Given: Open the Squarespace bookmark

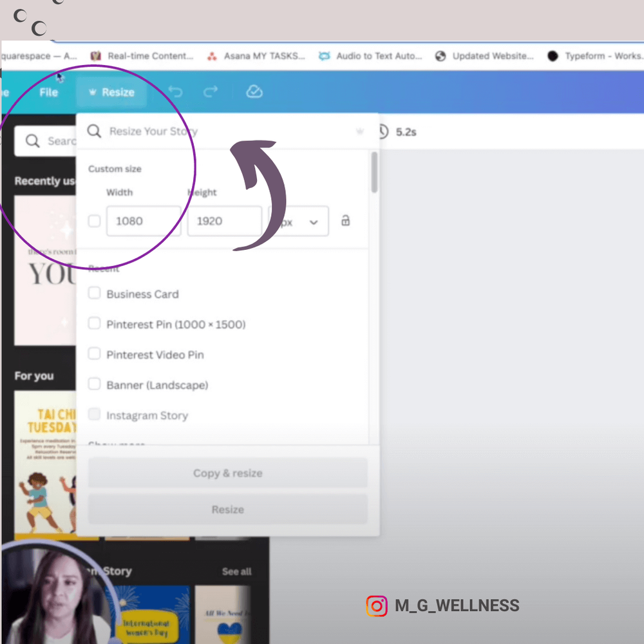Looking at the screenshot, I should click(x=39, y=56).
